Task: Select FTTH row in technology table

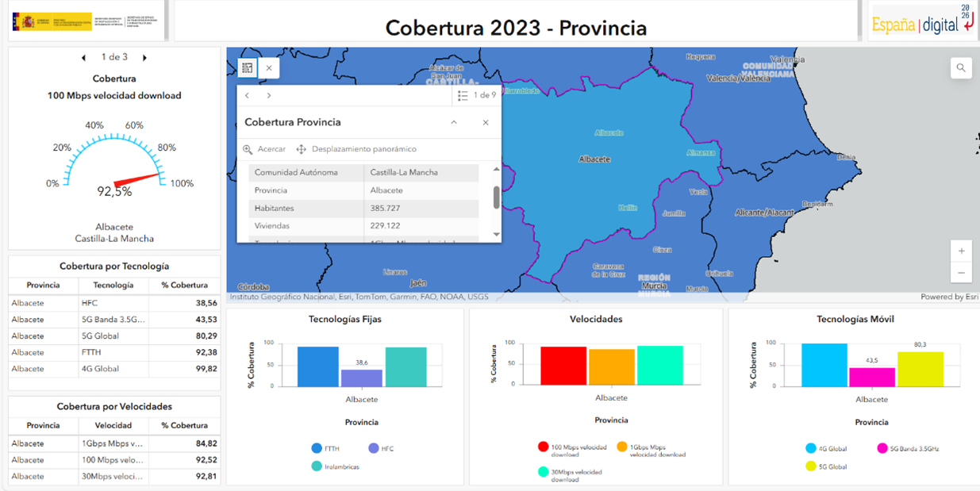Action: tap(114, 352)
